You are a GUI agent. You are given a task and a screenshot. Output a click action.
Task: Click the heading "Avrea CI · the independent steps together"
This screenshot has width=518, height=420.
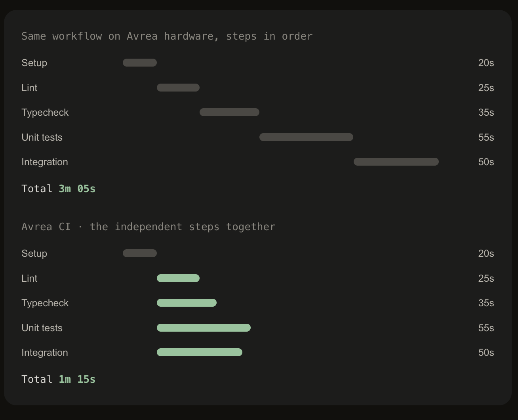click(149, 227)
